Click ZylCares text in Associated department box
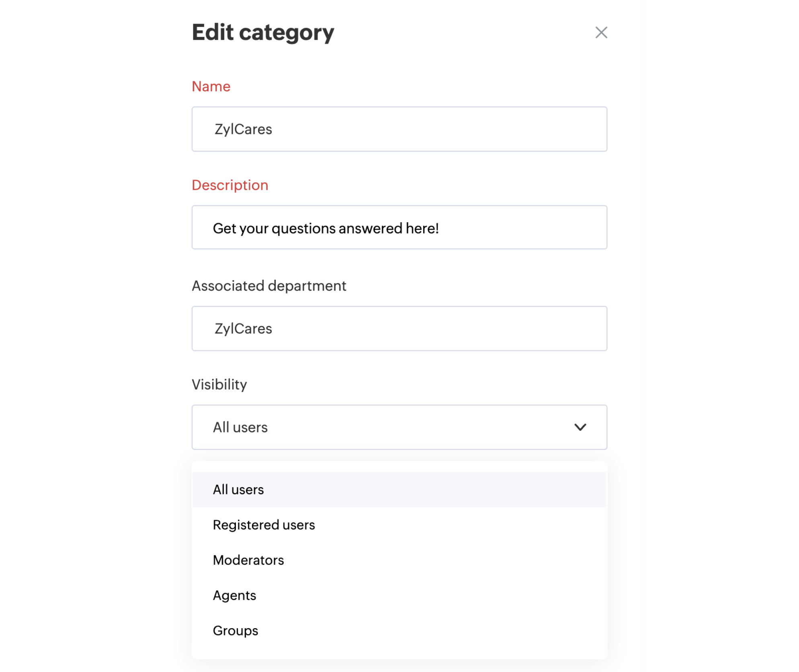 pos(243,329)
